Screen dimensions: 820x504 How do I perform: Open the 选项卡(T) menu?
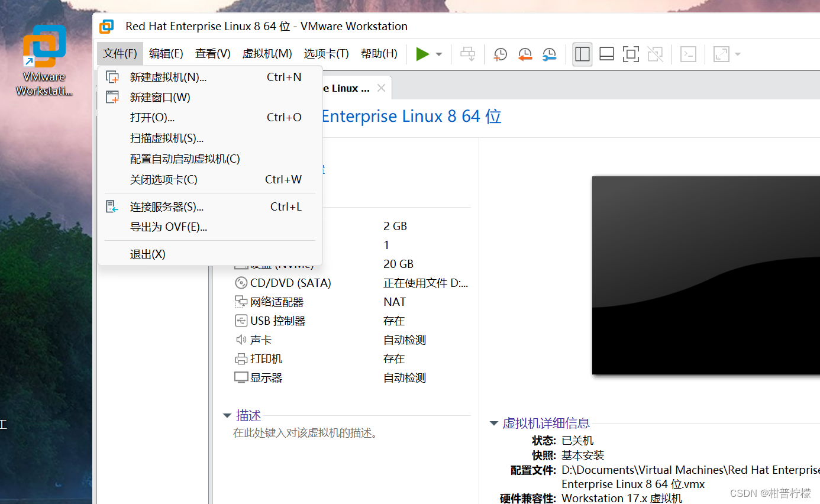(326, 54)
